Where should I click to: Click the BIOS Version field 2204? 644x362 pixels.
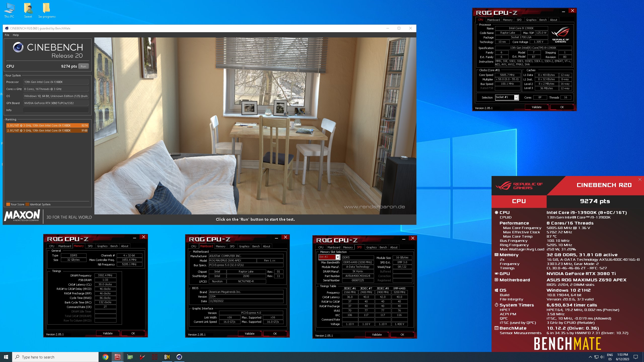click(x=246, y=297)
